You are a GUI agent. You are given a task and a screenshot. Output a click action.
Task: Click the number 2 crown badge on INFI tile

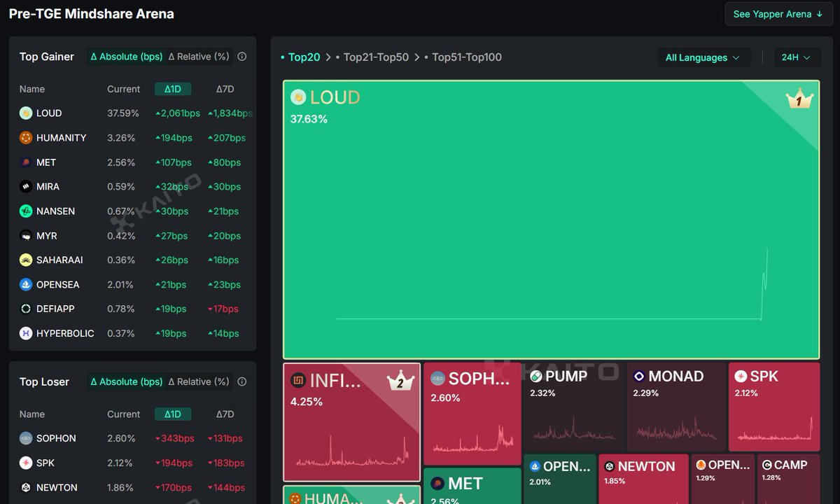pos(401,381)
